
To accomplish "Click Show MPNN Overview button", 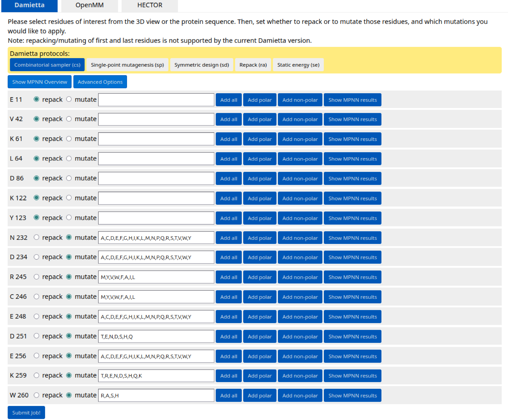I will click(39, 82).
